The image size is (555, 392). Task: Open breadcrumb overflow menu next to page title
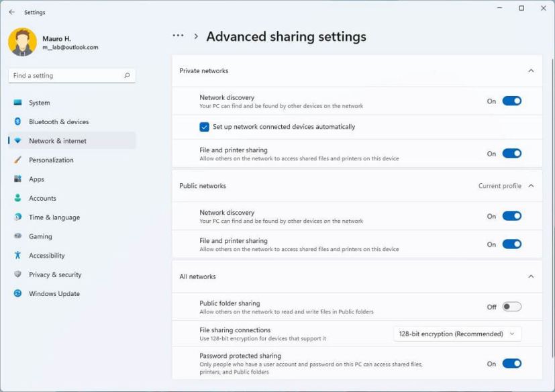[178, 37]
